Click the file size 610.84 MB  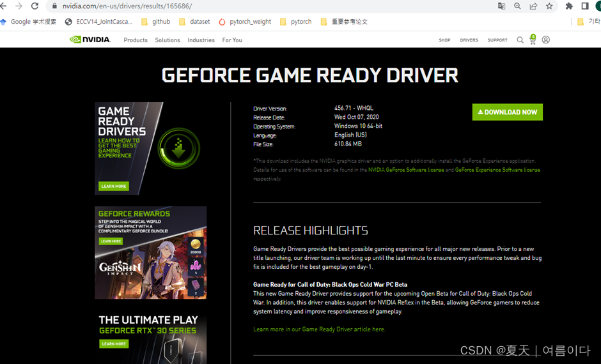point(348,144)
